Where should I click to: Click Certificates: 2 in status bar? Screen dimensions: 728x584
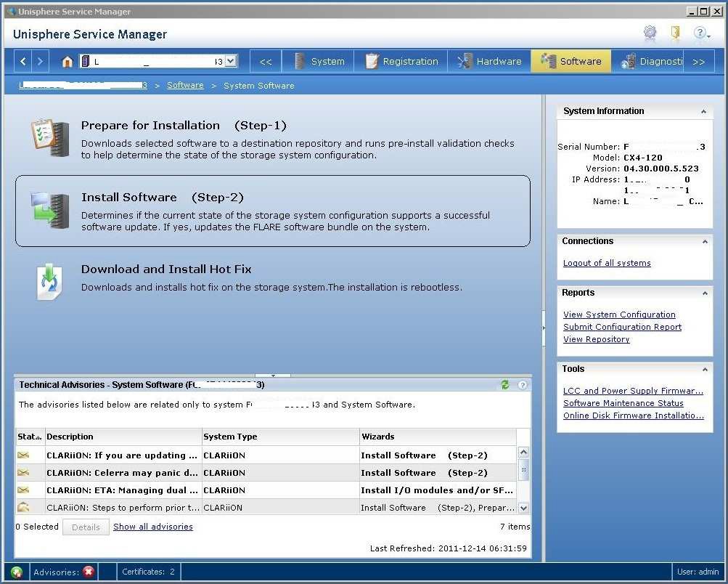tap(148, 572)
